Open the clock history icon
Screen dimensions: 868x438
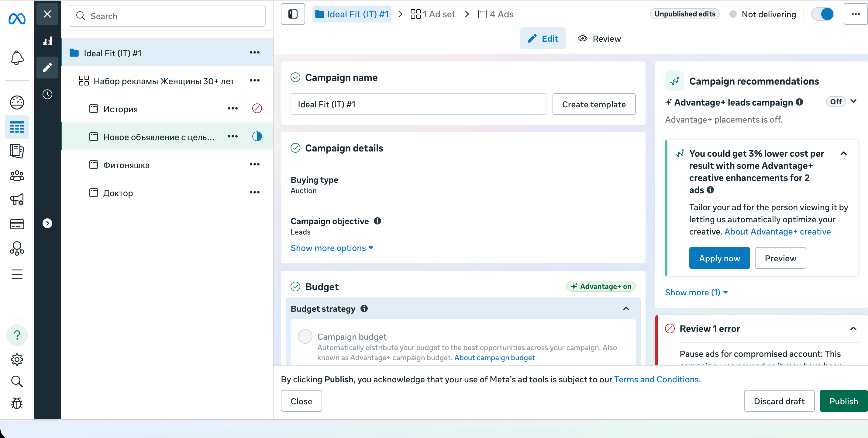coord(47,94)
